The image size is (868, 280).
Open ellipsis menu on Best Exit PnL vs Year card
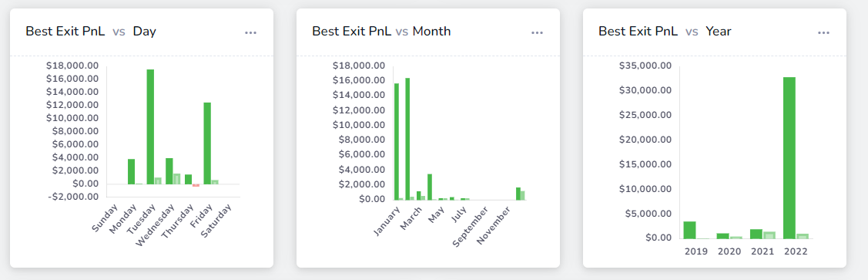point(824,32)
